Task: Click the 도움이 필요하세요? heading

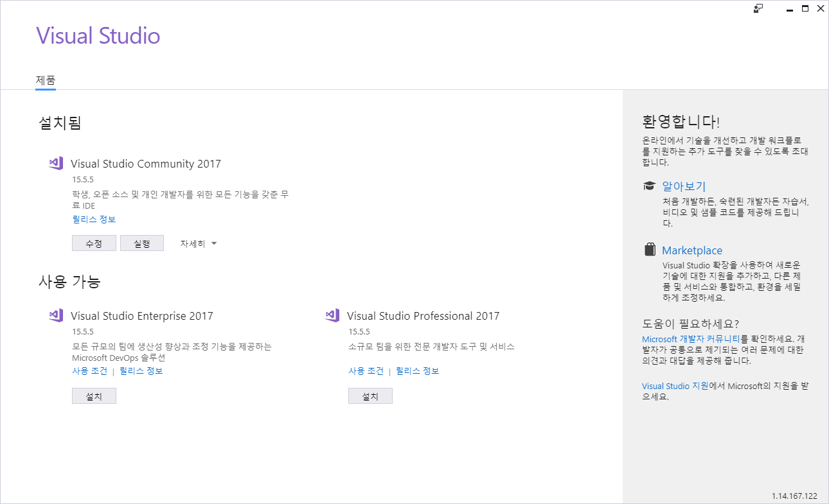Action: click(690, 324)
